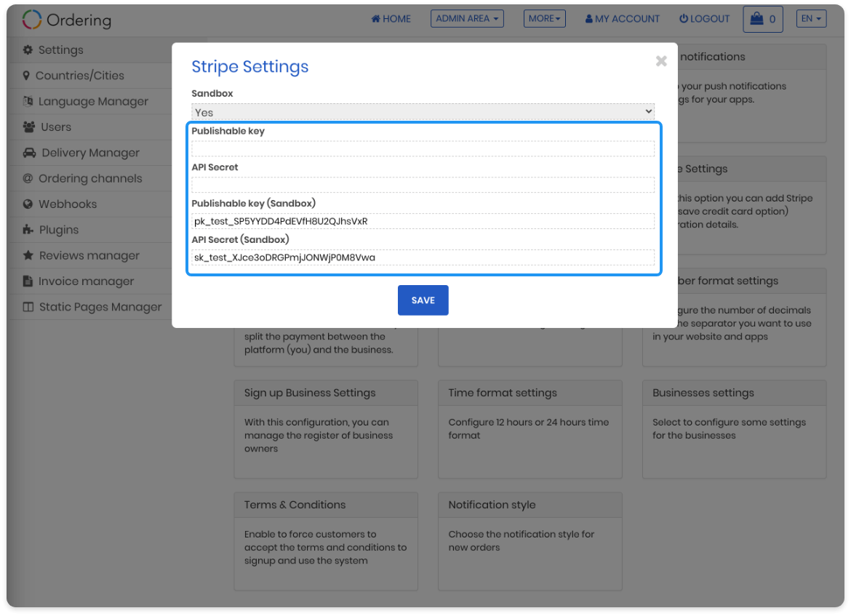Open Reviews manager in the sidebar
Viewport: 851px width, 616px height.
point(91,255)
